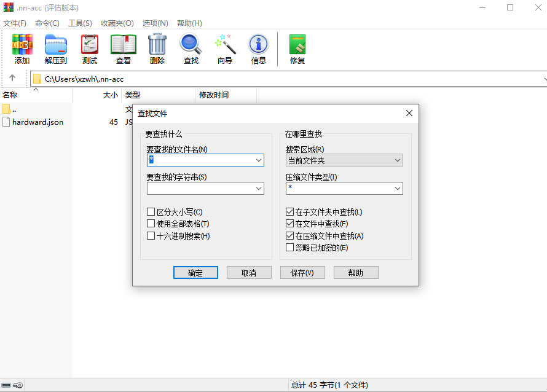Open the 收藏夹(O) menu
Screen dimensions: 547x392
click(x=117, y=23)
